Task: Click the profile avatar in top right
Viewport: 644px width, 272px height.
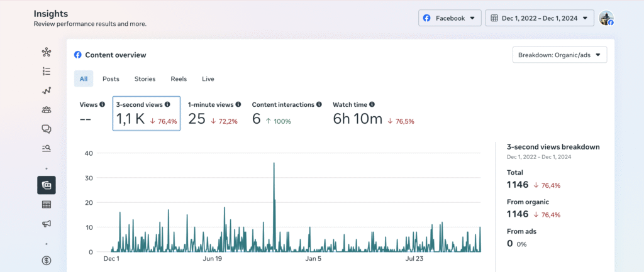Action: tap(606, 18)
